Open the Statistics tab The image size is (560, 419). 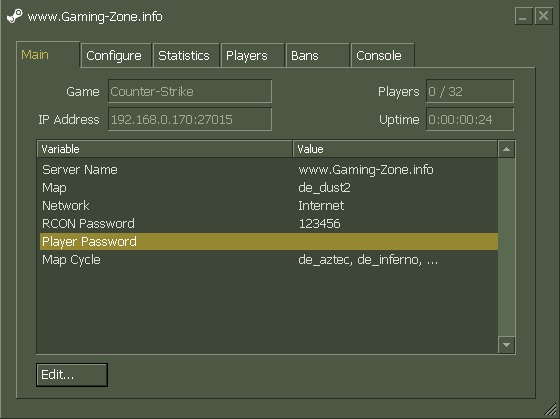186,55
